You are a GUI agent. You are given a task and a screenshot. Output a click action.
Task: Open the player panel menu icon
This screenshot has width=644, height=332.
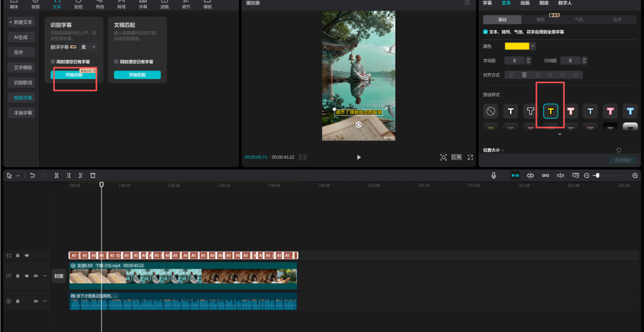(467, 3)
